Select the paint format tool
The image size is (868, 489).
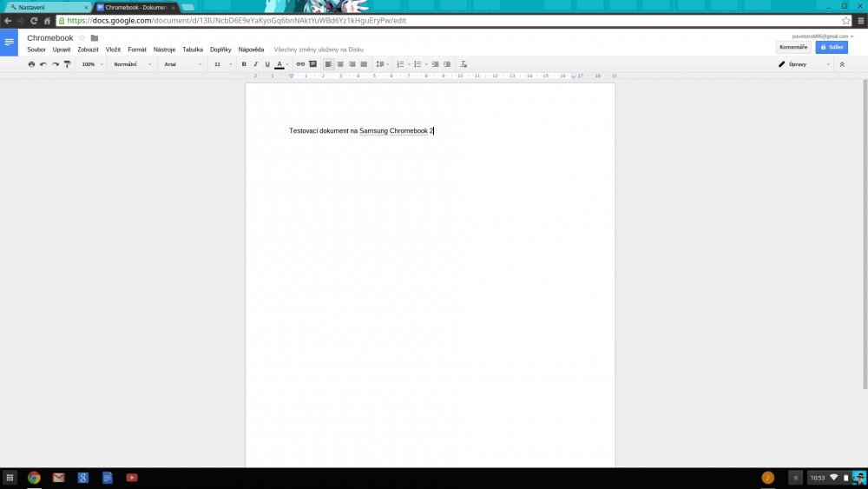[x=67, y=64]
